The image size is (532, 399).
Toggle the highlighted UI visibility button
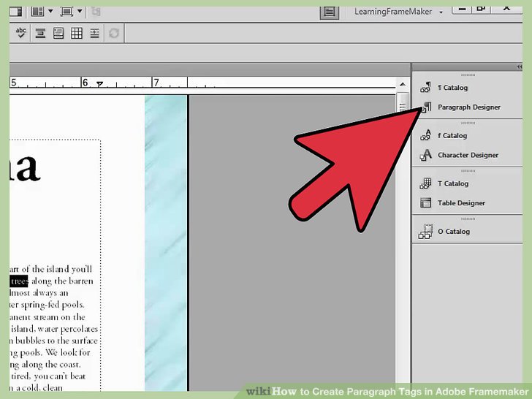click(330, 12)
